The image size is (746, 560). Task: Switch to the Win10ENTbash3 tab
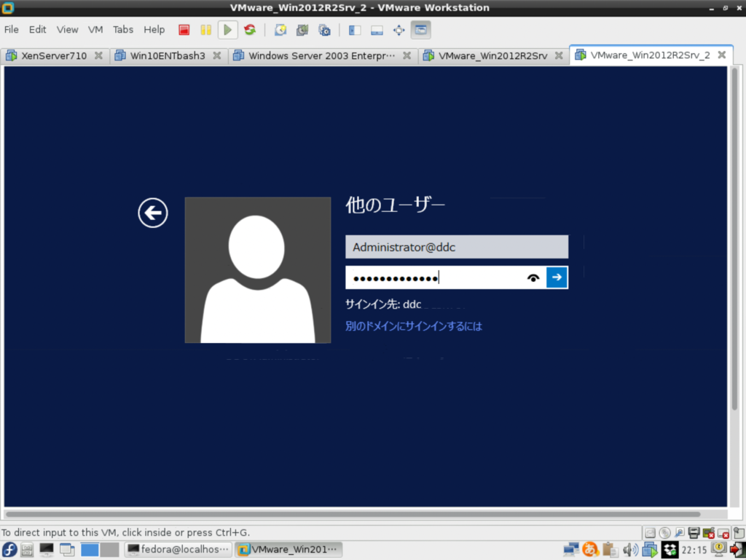pos(168,55)
